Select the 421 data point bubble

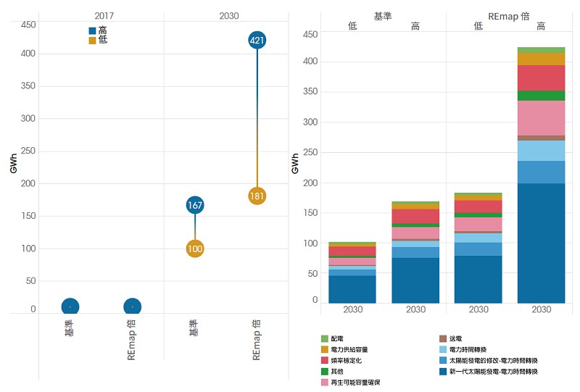coord(257,41)
